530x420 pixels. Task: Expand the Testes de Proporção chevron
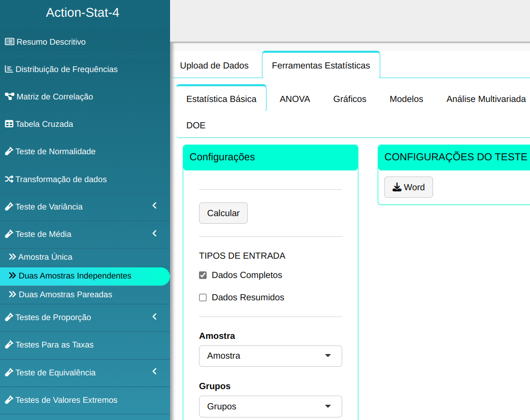pos(154,317)
